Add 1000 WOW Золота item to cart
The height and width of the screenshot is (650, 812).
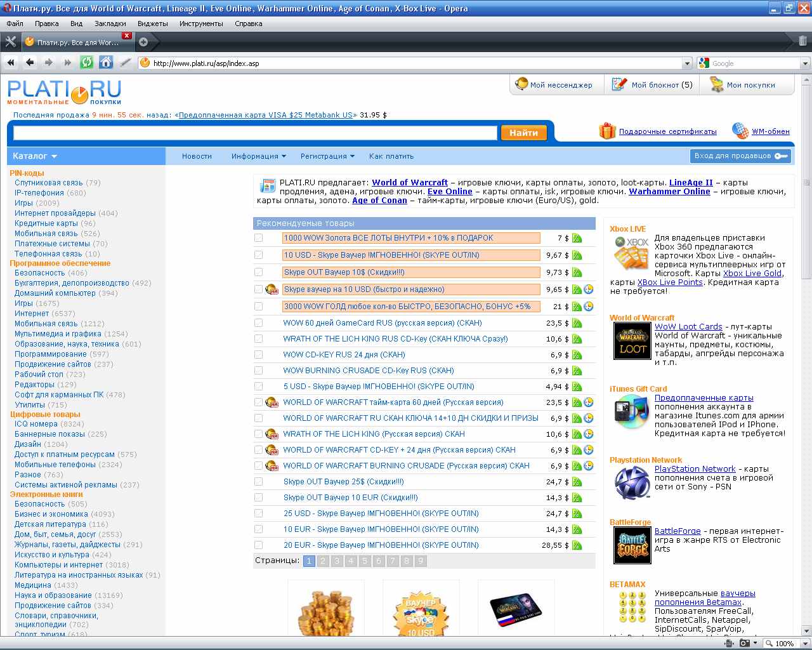tap(577, 238)
